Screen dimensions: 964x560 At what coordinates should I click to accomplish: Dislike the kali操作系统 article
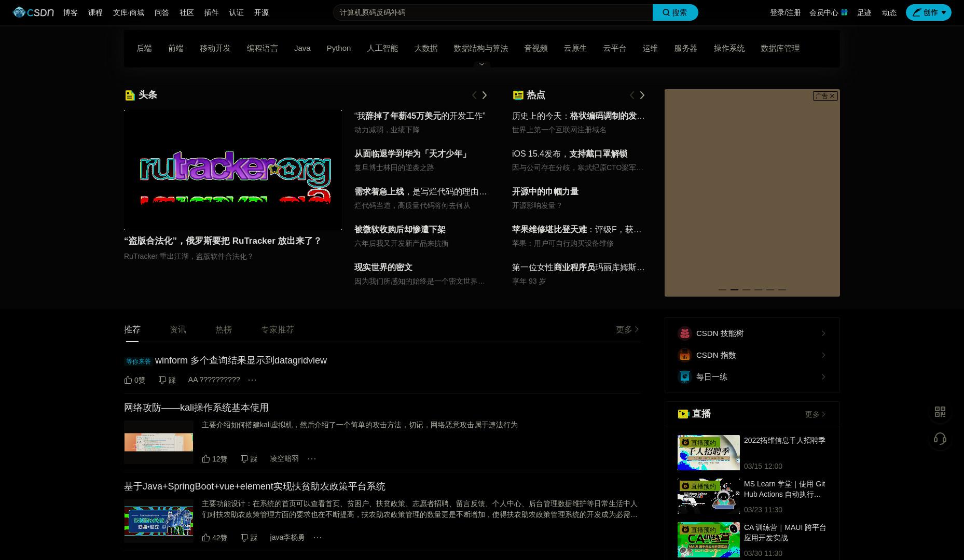click(249, 459)
